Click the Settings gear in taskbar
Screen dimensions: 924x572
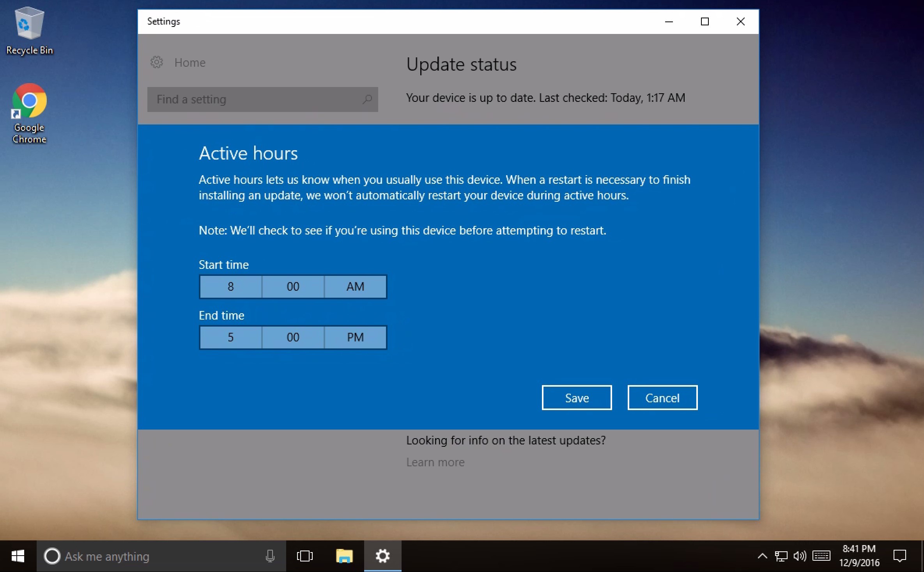(382, 556)
